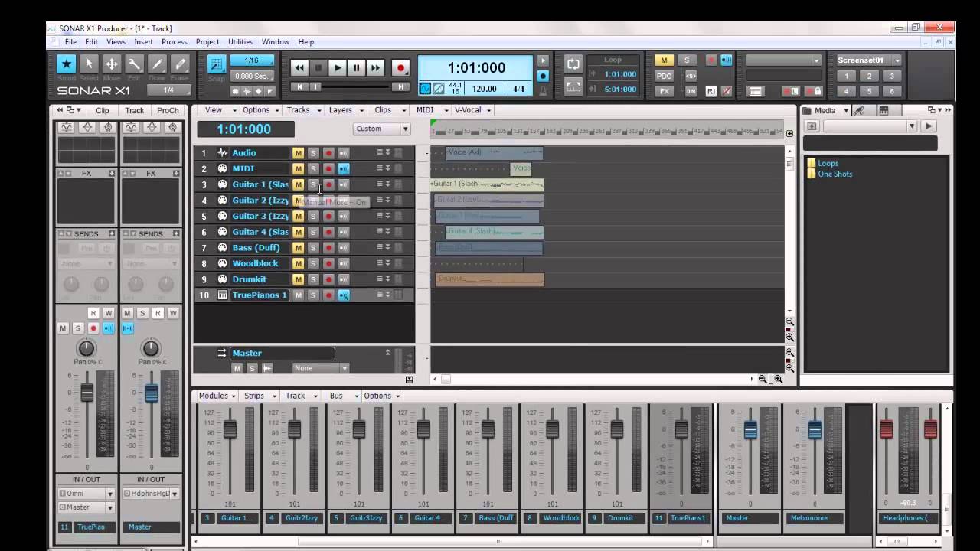980x551 pixels.
Task: Select the Smart tool
Action: 67,64
